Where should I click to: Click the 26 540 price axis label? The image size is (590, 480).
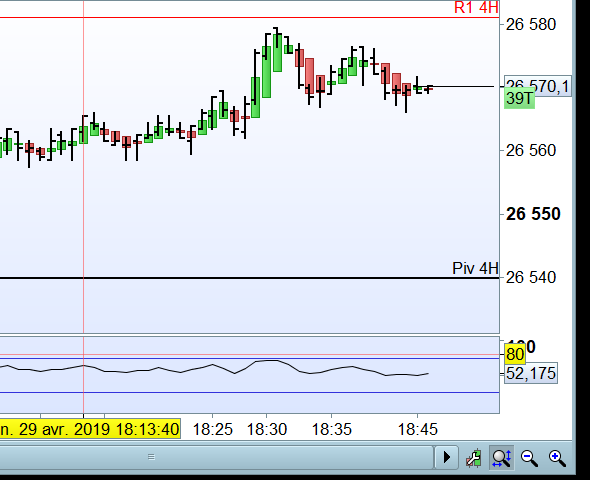[x=531, y=278]
